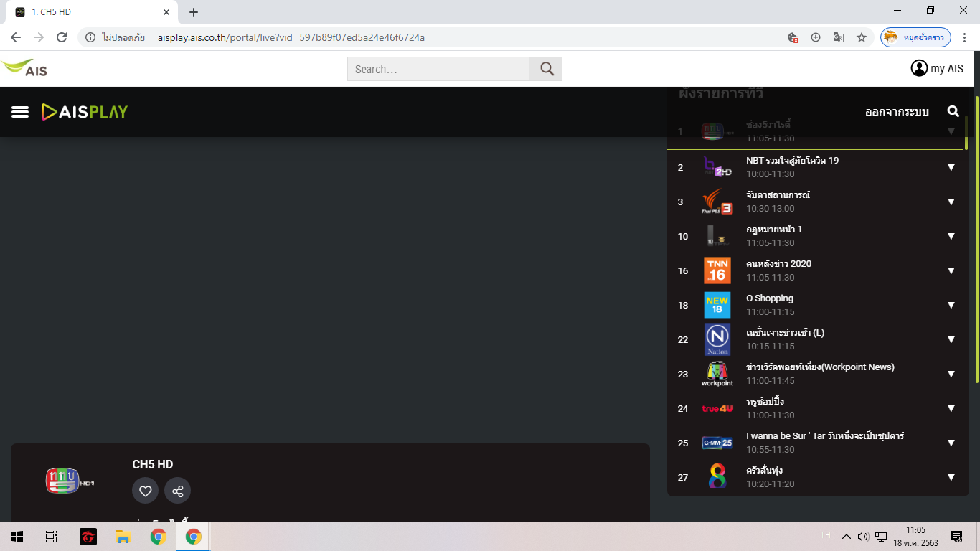
Task: Click the my AIS link text
Action: 947,69
